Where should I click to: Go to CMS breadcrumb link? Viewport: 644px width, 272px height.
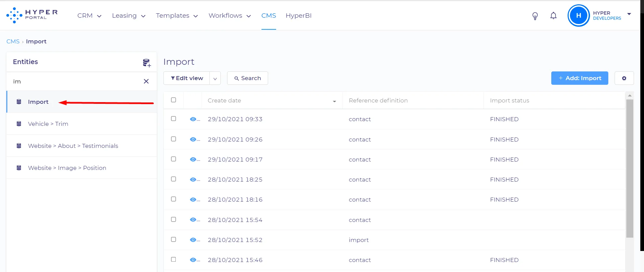coord(13,41)
